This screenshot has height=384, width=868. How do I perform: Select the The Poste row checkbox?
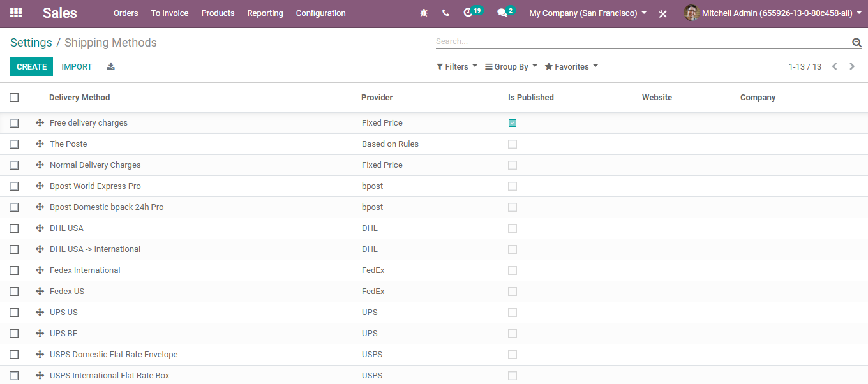pyautogui.click(x=14, y=144)
